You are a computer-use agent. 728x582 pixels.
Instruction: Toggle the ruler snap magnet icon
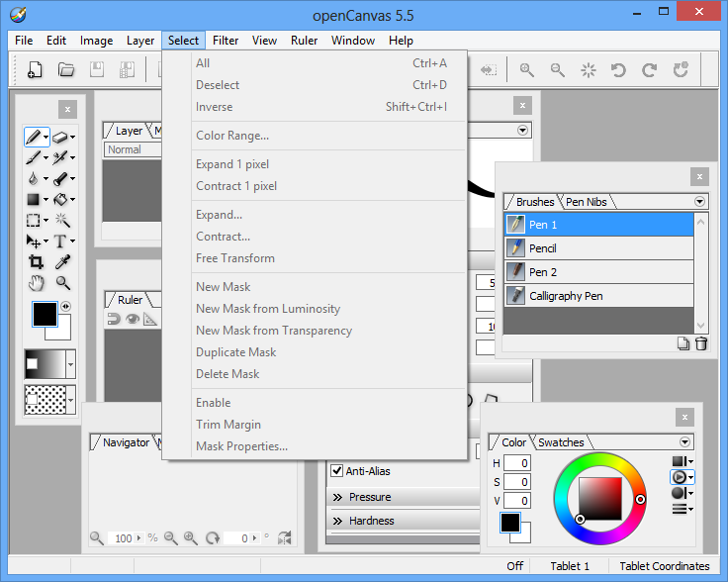tap(114, 319)
